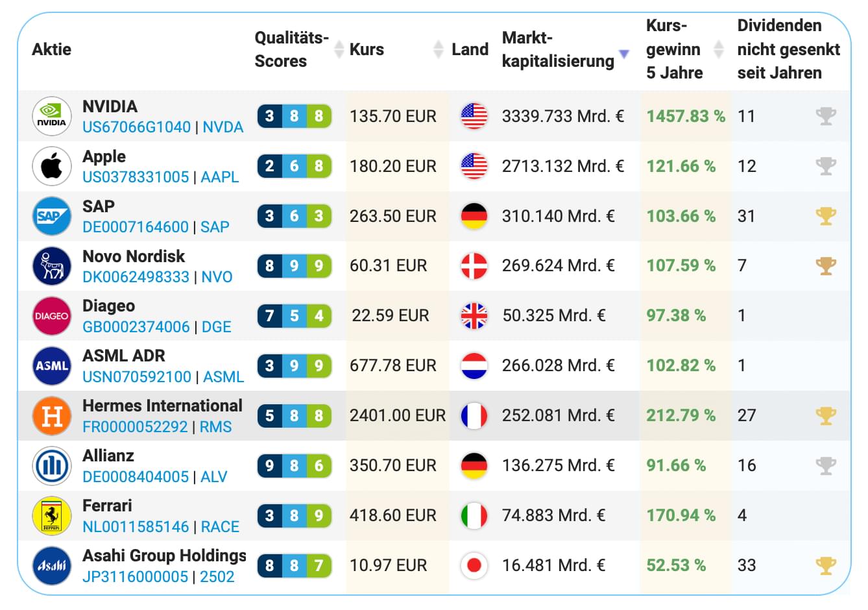Screen dimensions: 868x610
Task: Open the sort control for Qualitäts-Scores column
Action: 339,49
